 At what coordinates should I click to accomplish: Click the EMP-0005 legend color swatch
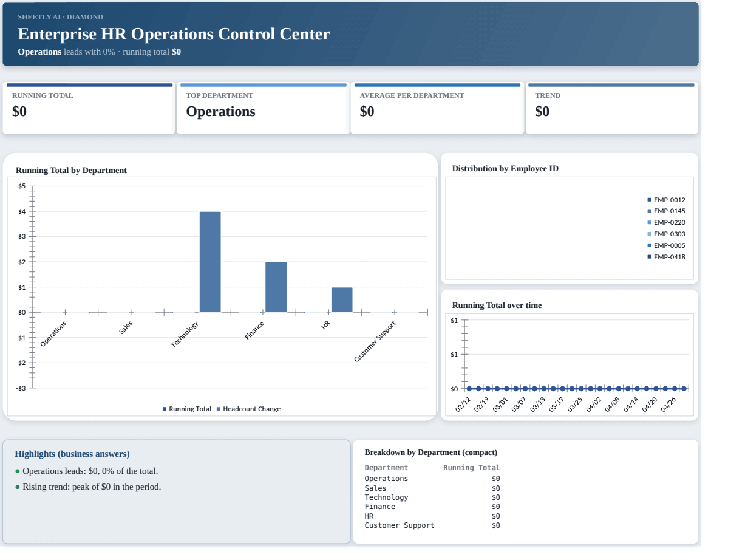[x=649, y=245]
